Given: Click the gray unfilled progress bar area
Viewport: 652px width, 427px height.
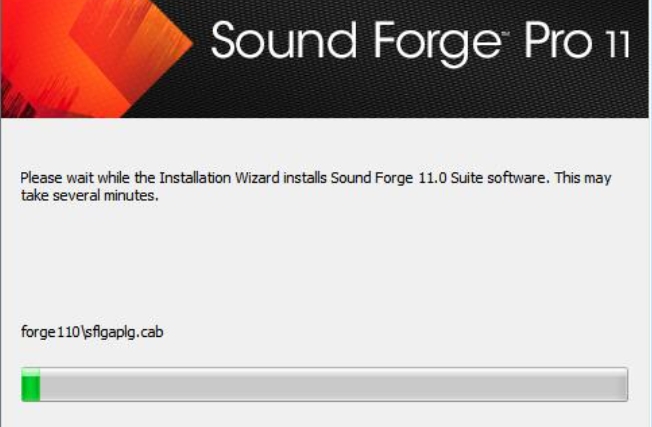Looking at the screenshot, I should click(x=333, y=385).
